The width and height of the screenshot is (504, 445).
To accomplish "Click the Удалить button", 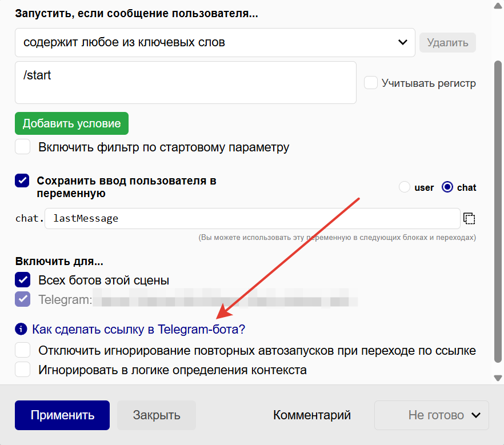I will coord(447,42).
